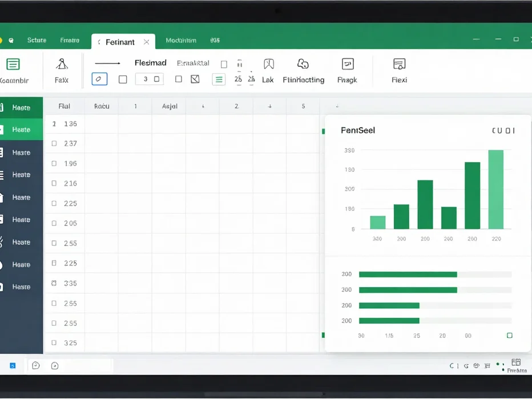Viewport: 532px width, 399px height.
Task: Open the vertical dots menu in status bar
Action: tap(458, 366)
